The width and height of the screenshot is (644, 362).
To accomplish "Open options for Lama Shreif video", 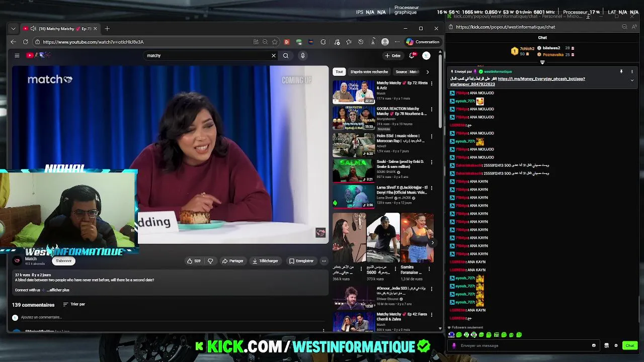I will coord(431,188).
